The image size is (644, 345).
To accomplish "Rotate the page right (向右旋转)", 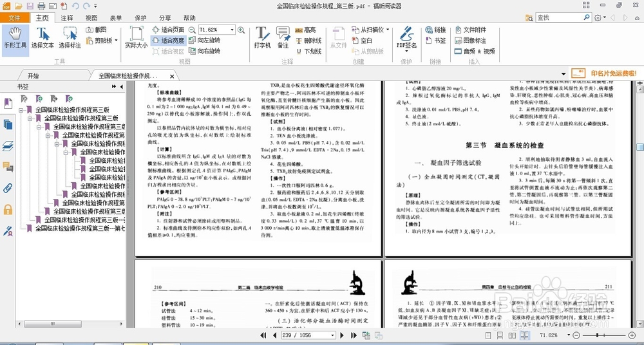I will (204, 51).
